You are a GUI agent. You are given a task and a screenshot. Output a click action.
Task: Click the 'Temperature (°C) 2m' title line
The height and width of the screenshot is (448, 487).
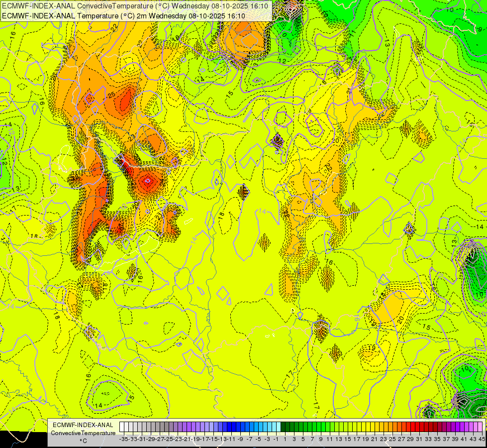123,16
